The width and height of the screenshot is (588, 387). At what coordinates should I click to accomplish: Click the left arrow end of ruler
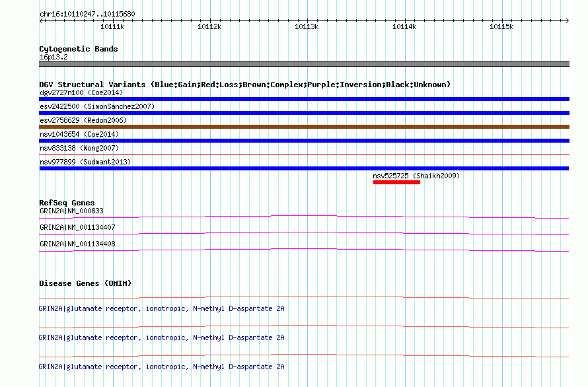tap(42, 20)
